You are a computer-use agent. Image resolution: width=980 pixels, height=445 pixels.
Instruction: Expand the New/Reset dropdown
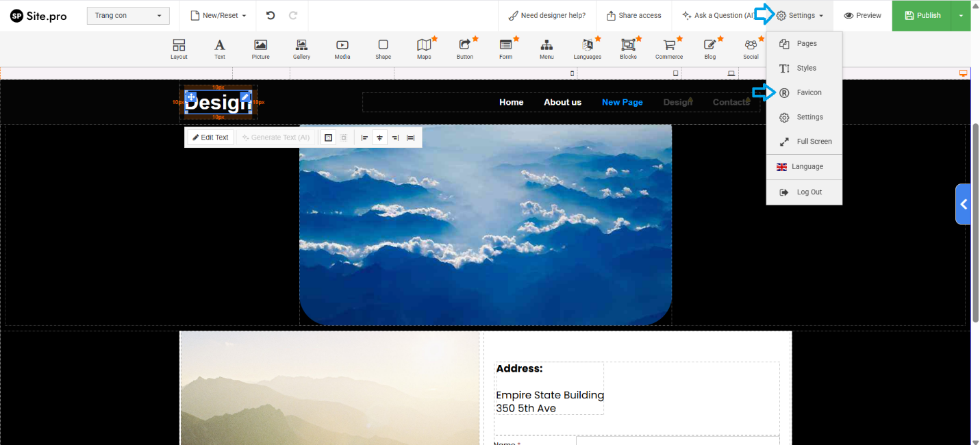point(218,15)
